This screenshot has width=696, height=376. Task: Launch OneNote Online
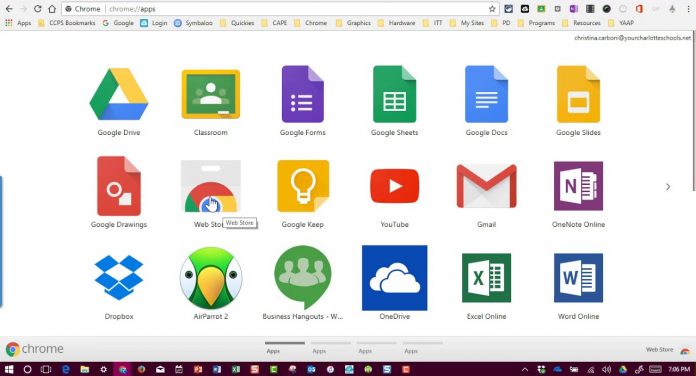tap(578, 186)
